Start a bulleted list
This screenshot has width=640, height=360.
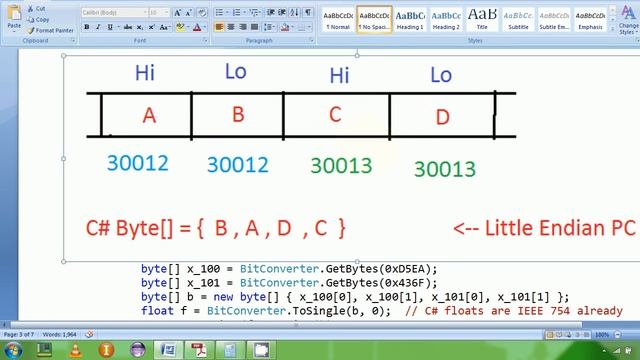click(219, 13)
